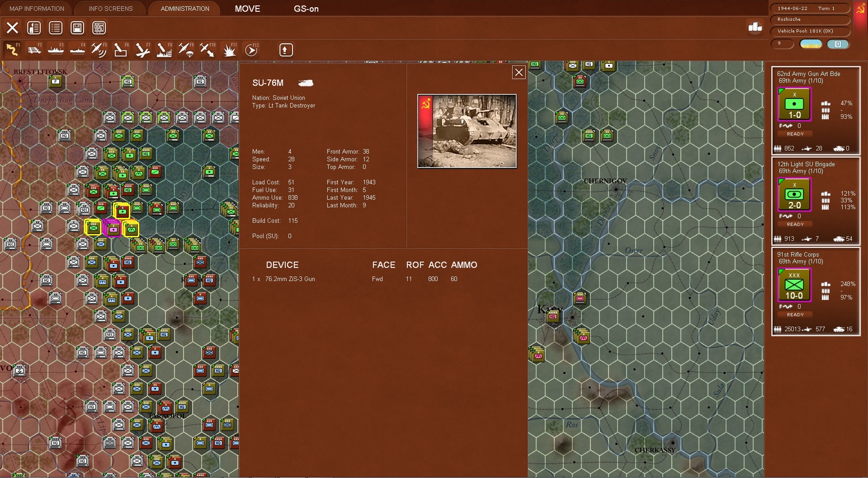Select the bombardment explosion icon (F11)
The height and width of the screenshot is (478, 868).
[230, 50]
